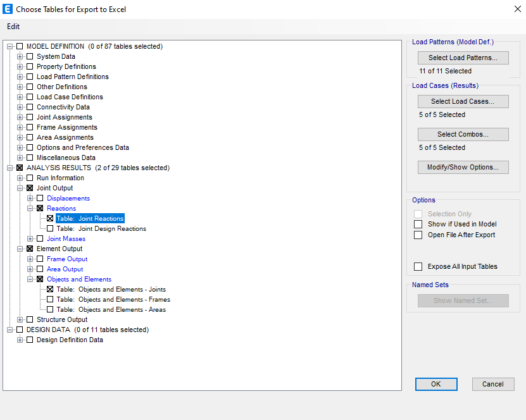Viewport: 526px width, 420px height.
Task: Click Select Load Cases button
Action: coord(463,101)
